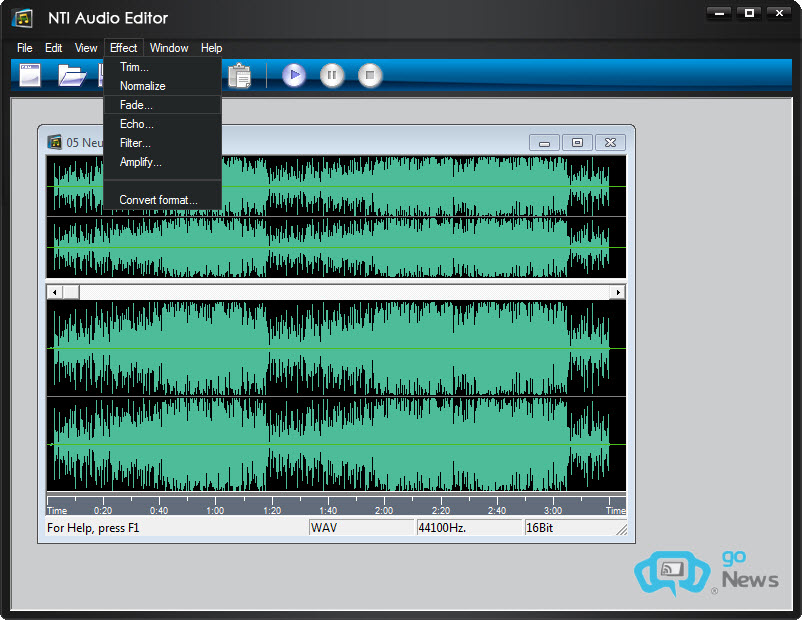Click the "For Help, press F1" status text
This screenshot has width=802, height=620.
[93, 527]
